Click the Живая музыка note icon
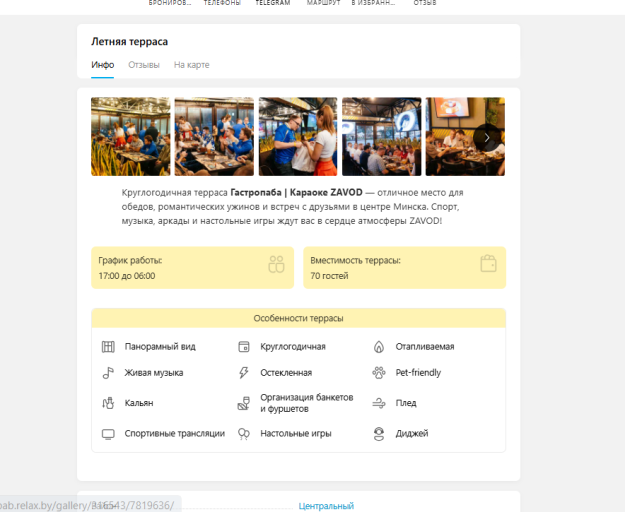625x512 pixels. 108,373
